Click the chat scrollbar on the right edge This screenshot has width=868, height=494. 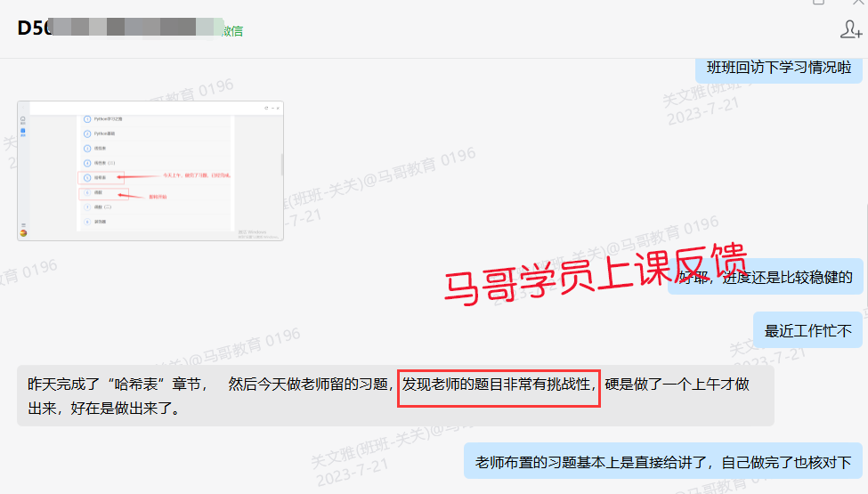pyautogui.click(x=864, y=223)
